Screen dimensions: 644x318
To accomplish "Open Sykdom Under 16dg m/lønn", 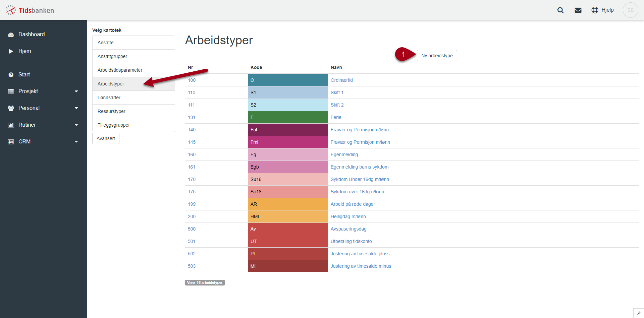I will coord(360,179).
